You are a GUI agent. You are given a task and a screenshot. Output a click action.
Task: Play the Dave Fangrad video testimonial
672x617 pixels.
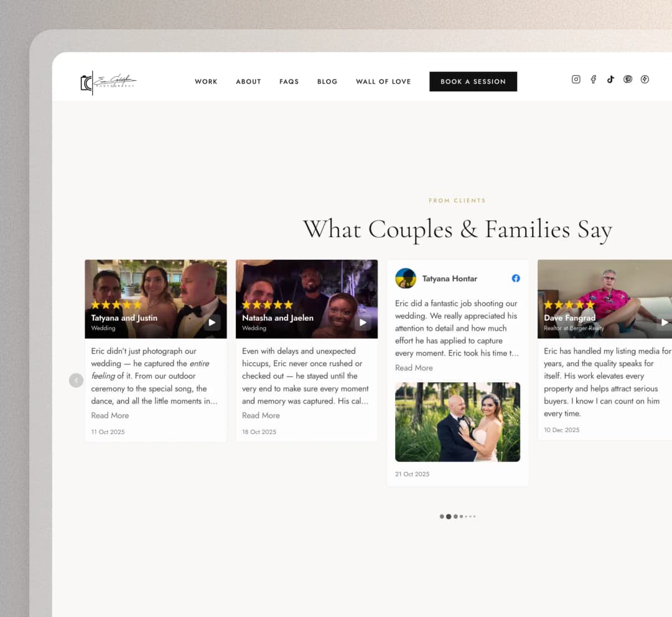coord(664,323)
